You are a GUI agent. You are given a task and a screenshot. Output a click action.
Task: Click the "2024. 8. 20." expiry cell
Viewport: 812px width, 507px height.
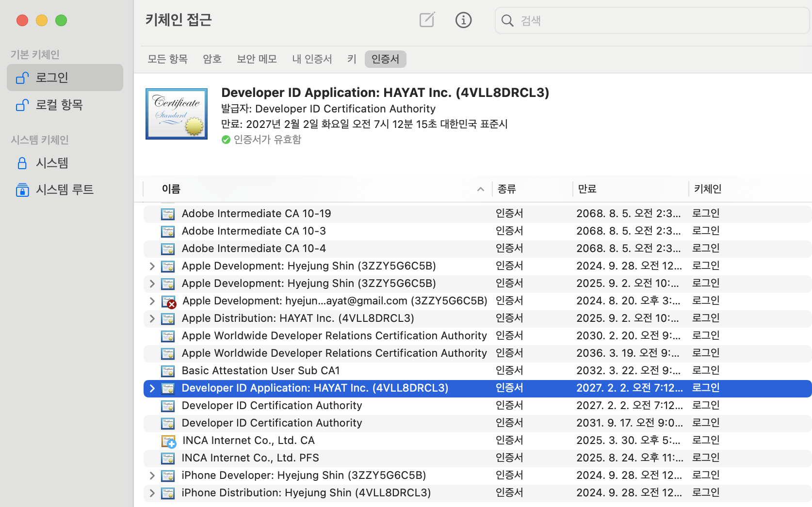pos(628,301)
